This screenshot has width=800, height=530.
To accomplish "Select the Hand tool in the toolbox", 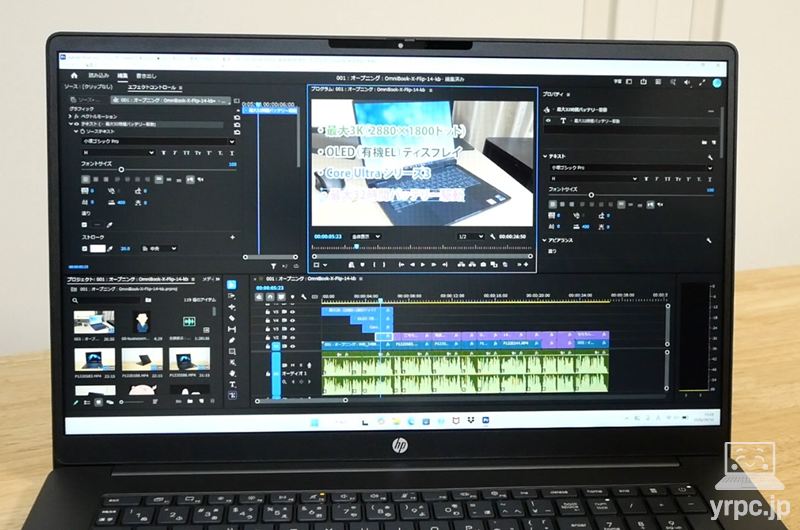I will pos(232,373).
